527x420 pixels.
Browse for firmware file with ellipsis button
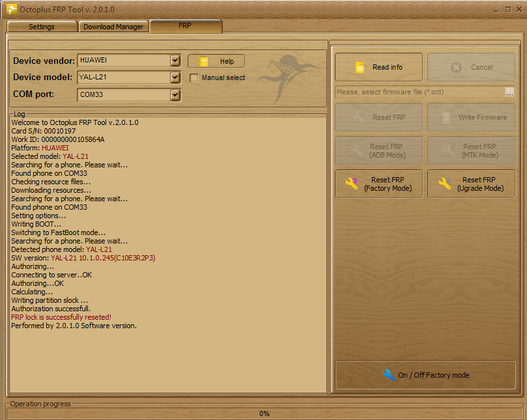click(509, 92)
